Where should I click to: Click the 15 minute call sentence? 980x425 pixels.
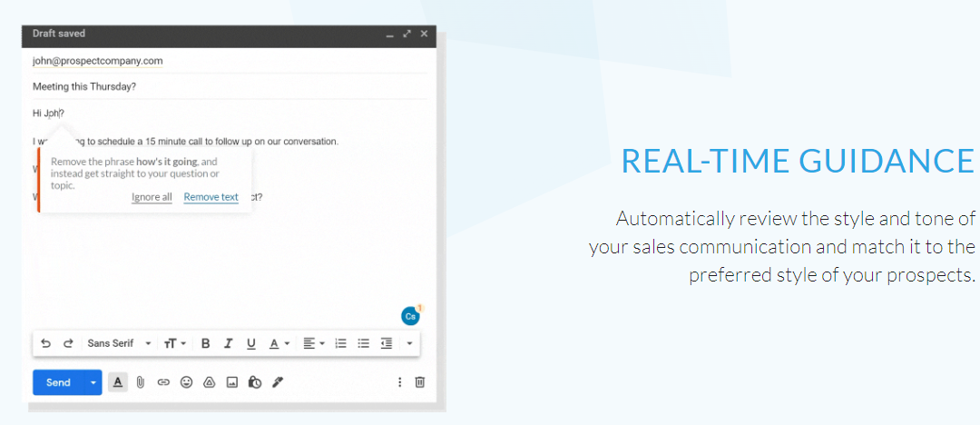click(x=185, y=142)
